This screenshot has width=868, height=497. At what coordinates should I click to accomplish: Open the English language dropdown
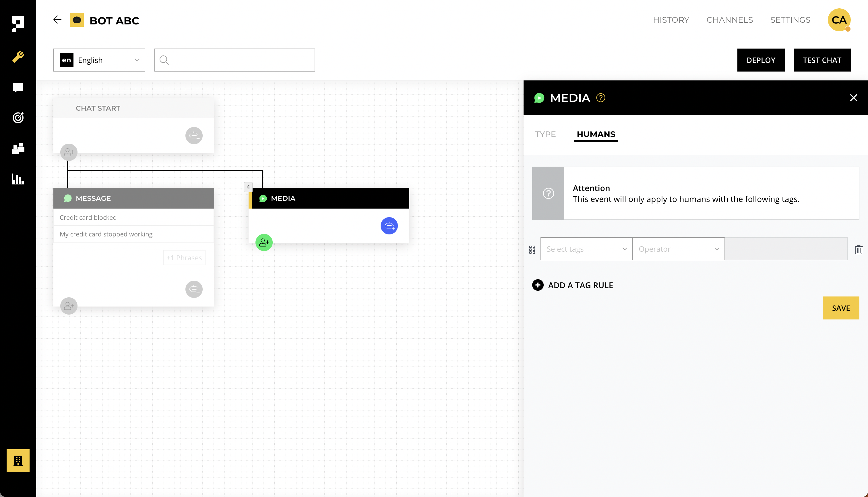tap(99, 60)
